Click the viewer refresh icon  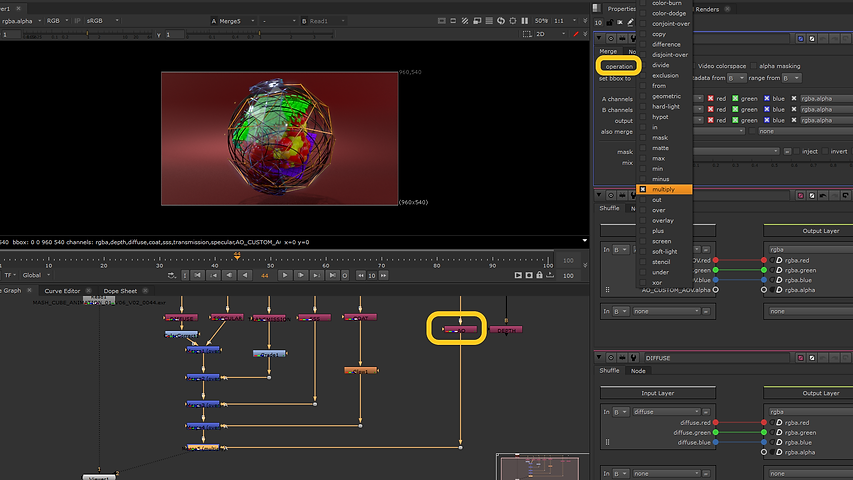coord(500,21)
